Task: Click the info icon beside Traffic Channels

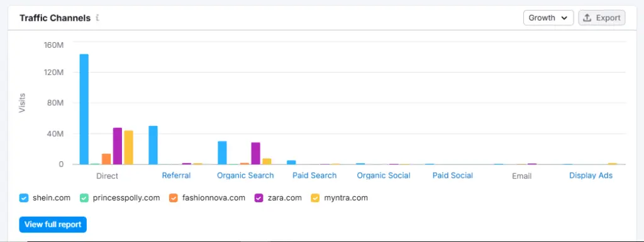Action: (x=97, y=18)
